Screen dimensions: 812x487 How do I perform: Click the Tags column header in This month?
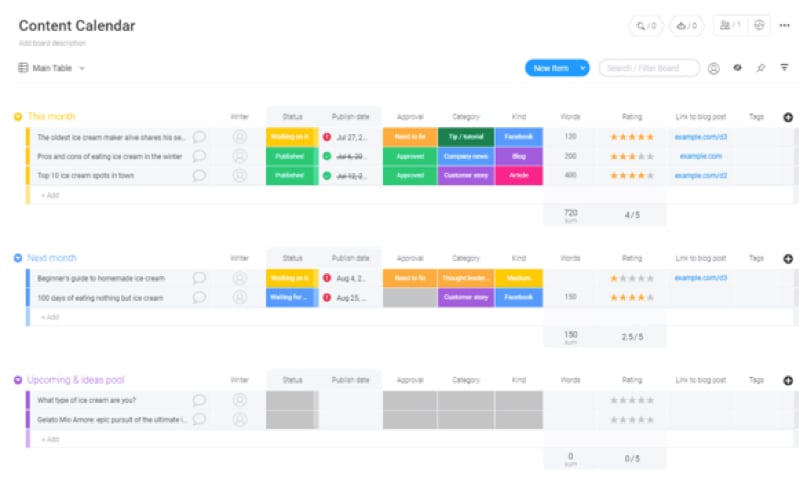[x=757, y=117]
